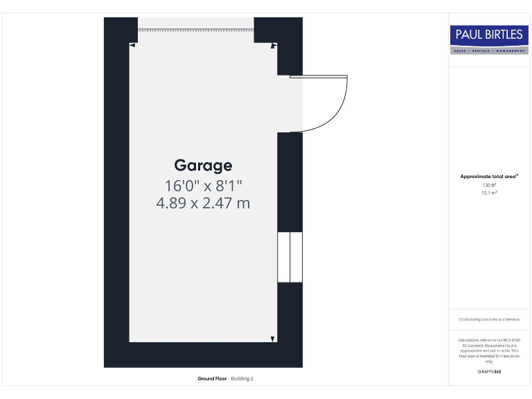This screenshot has height=399, width=532.
Task: Select the Garage room label
Action: tap(203, 166)
